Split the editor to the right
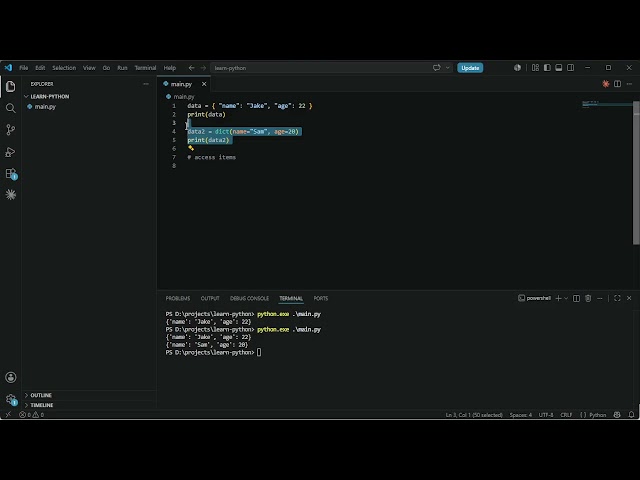Viewport: 640px width, 480px height. tap(618, 84)
